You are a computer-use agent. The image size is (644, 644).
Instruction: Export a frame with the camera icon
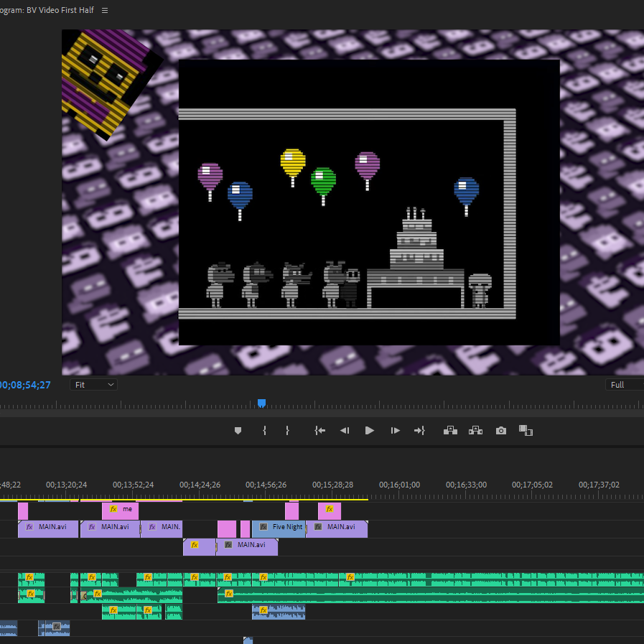(501, 431)
